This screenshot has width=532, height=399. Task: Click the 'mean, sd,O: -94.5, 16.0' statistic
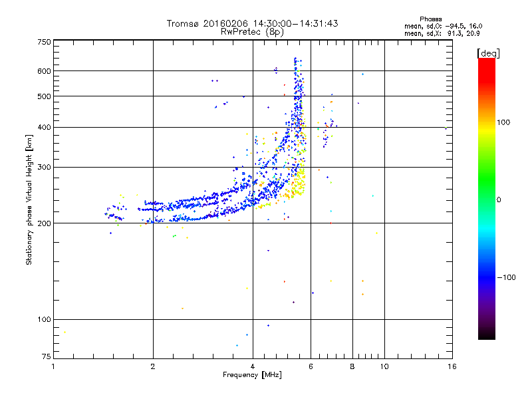(x=443, y=26)
